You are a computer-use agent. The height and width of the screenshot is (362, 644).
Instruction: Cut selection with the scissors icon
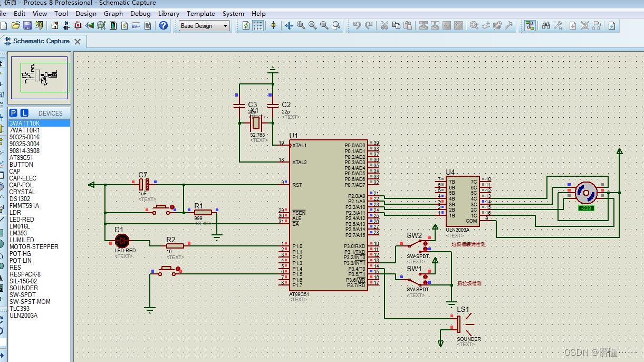point(384,25)
